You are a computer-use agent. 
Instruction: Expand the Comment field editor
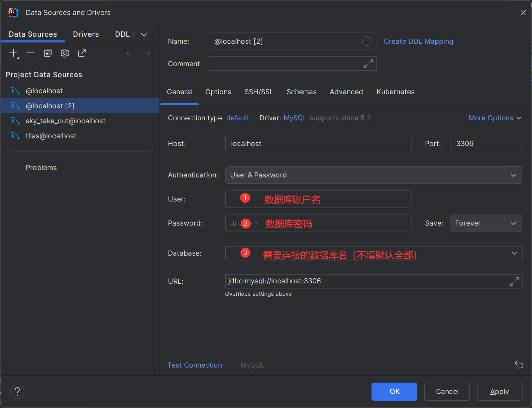point(368,63)
